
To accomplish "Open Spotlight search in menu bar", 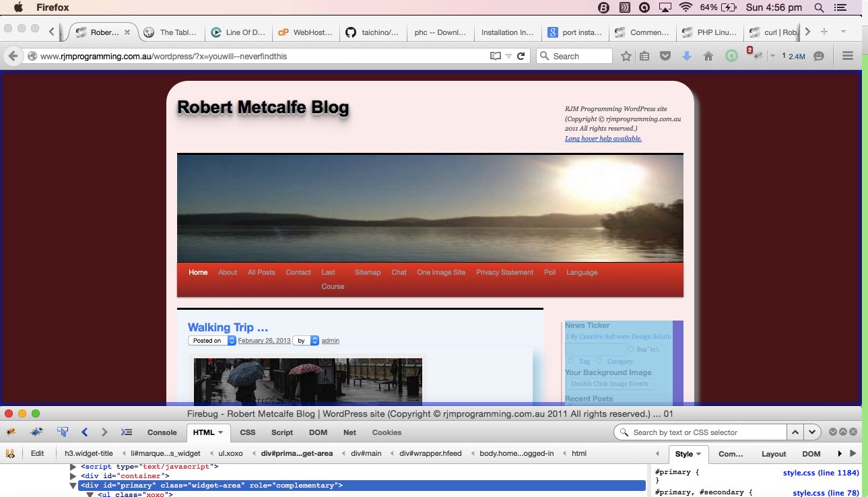I will (x=819, y=7).
